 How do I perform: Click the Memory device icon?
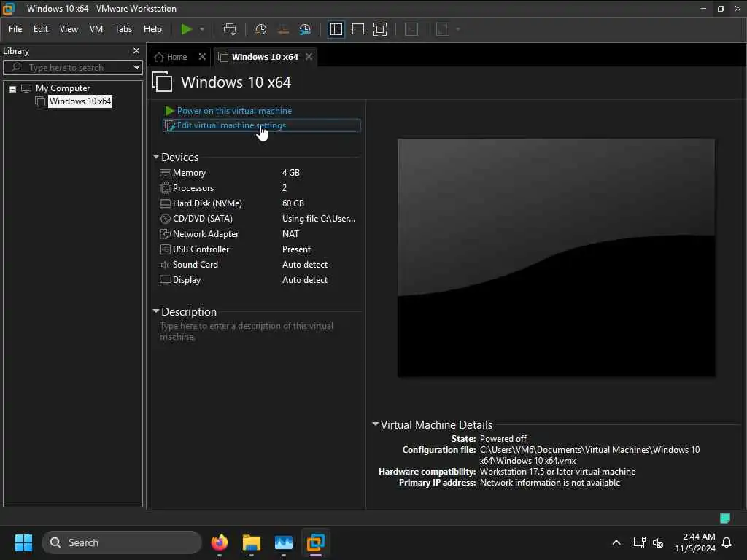pyautogui.click(x=166, y=173)
